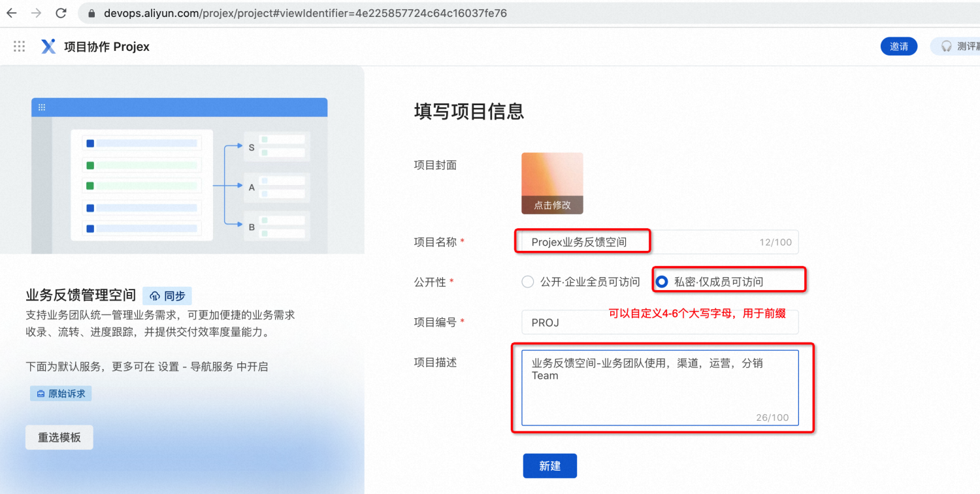Click 项目协作 Projex header title
Screen dimensions: 980x494
(107, 46)
